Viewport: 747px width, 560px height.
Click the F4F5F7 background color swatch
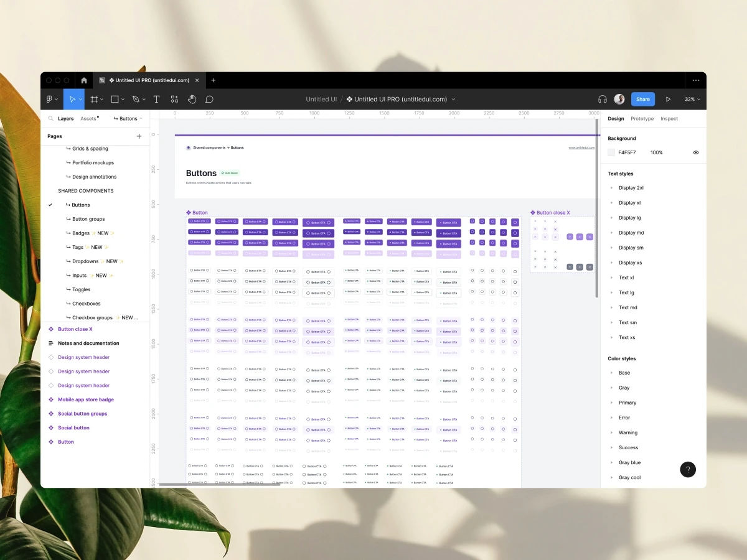pyautogui.click(x=611, y=152)
